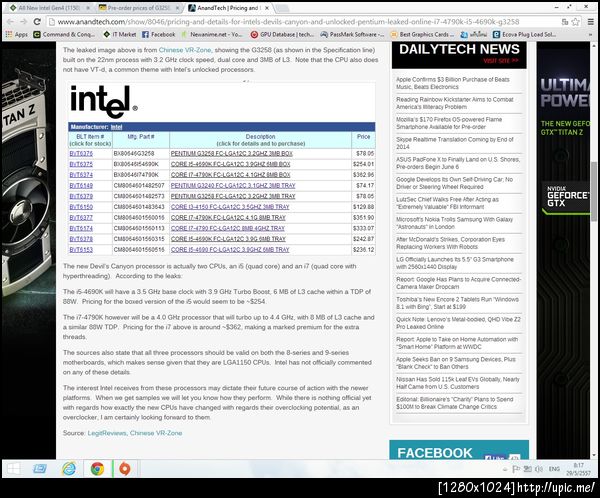
Task: Open PENTIUM G3258 3.2GHZ 3MB BOX description
Action: (x=232, y=153)
